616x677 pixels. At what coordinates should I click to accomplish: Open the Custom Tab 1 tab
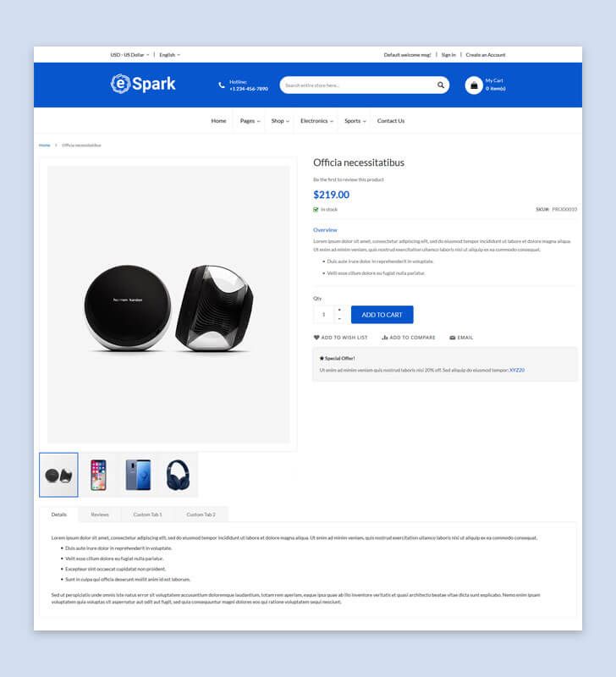(147, 515)
